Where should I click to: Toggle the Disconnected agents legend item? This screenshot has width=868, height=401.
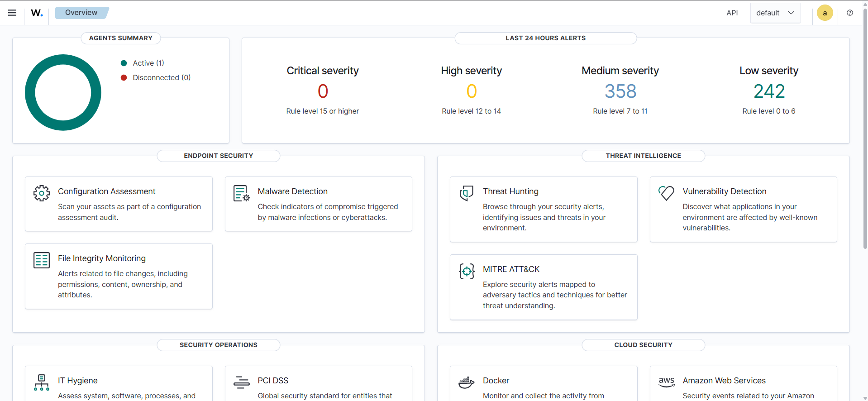pyautogui.click(x=156, y=77)
